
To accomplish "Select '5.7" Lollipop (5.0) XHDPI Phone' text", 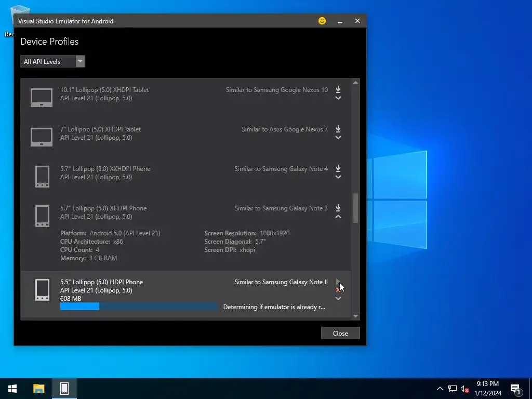I will coord(103,208).
